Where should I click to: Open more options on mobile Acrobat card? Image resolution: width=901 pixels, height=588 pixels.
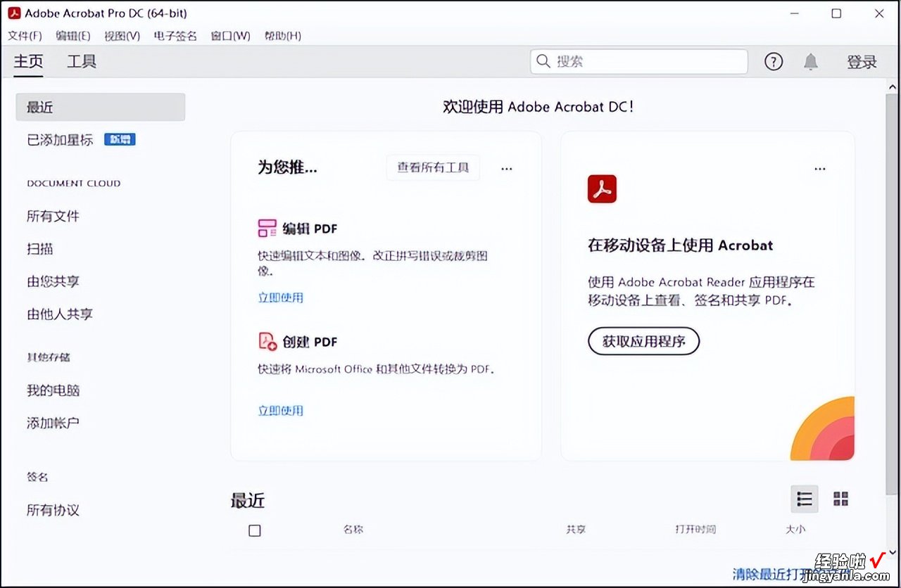(820, 168)
